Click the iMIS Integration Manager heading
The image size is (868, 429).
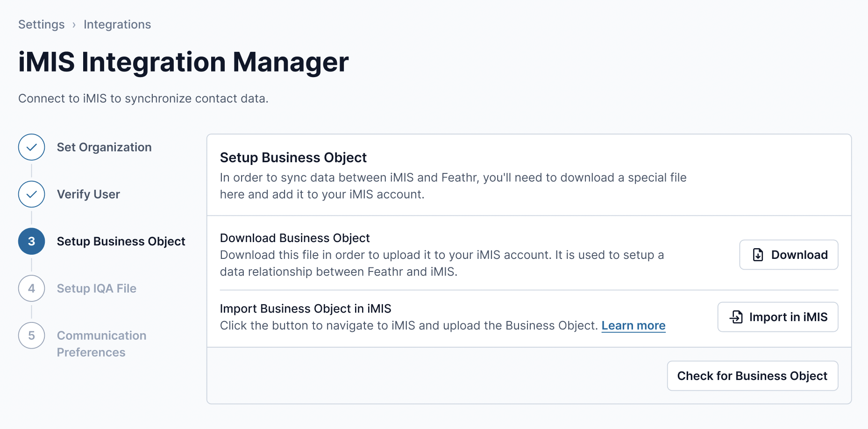(x=183, y=62)
